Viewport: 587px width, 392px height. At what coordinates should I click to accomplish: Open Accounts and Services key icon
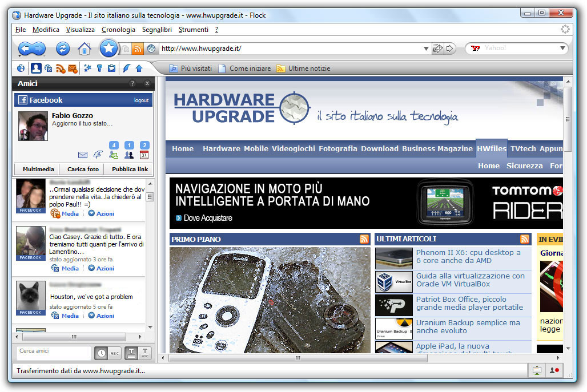point(99,68)
